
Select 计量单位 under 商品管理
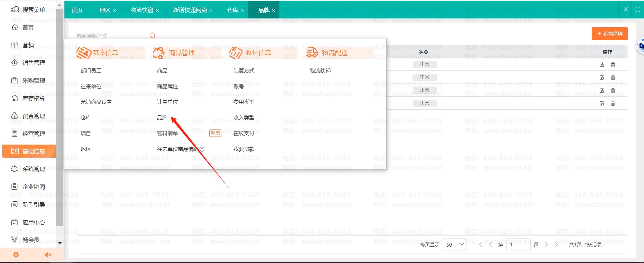click(167, 102)
